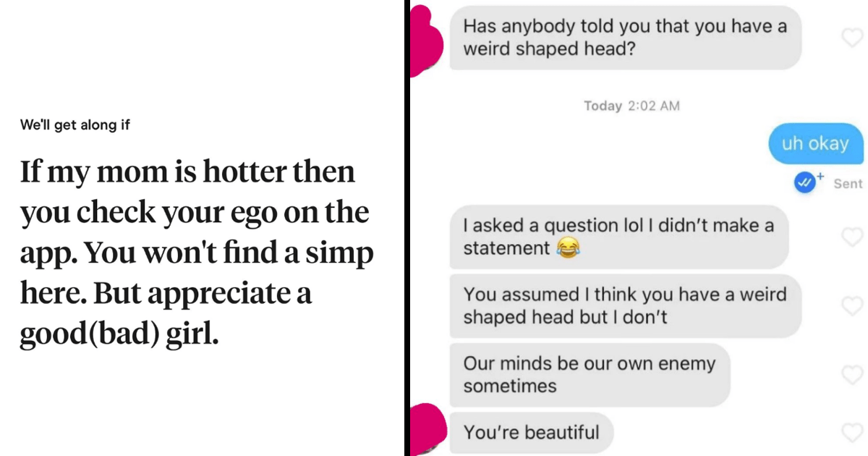Tap heart beside "You assumed I think" message

tap(854, 306)
